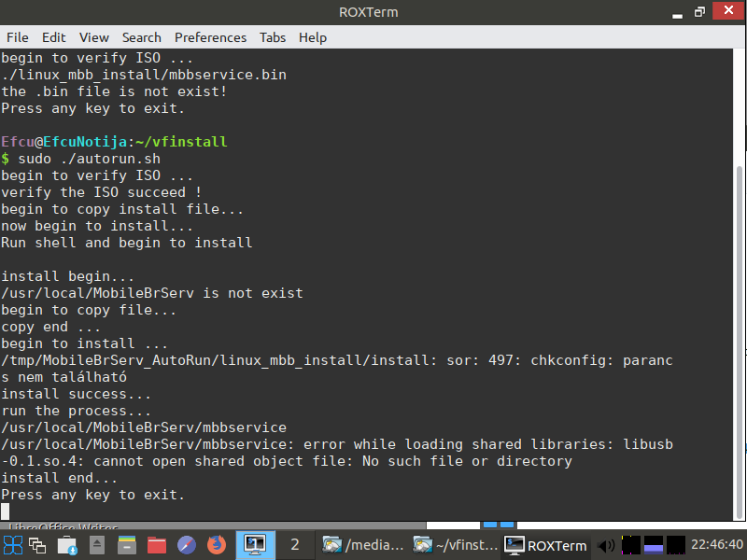Launch Firefox from the taskbar
The height and width of the screenshot is (560, 747).
pos(217,545)
